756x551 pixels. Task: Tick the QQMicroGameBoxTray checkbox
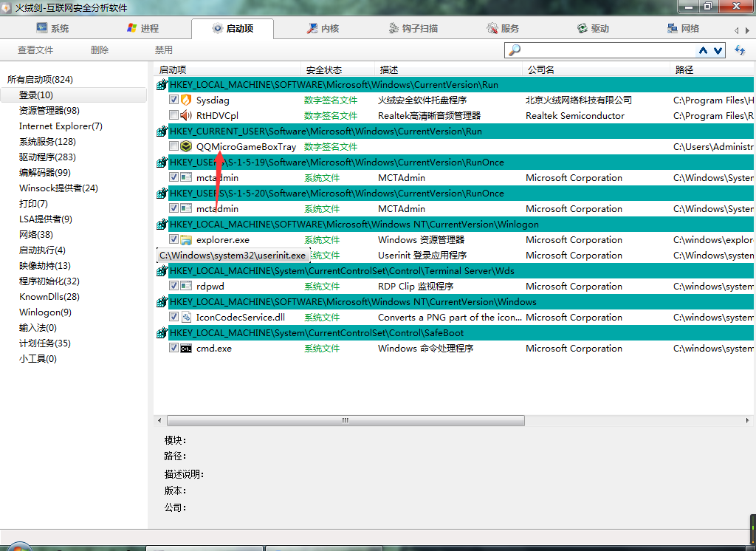point(173,146)
